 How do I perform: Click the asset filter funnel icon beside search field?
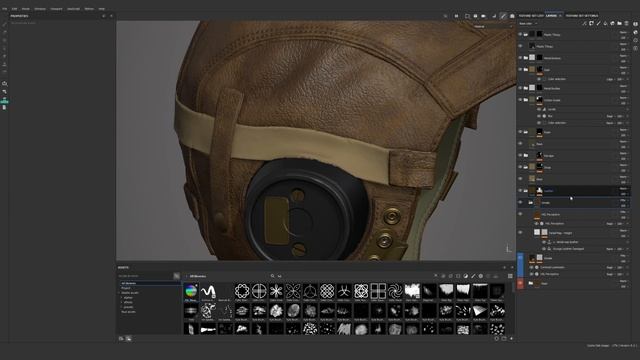[x=177, y=276]
